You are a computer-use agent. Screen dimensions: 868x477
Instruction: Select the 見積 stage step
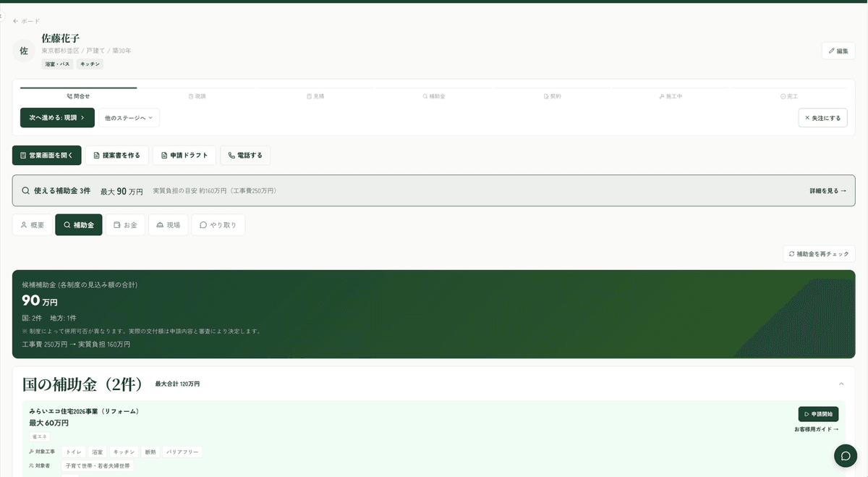pos(315,96)
